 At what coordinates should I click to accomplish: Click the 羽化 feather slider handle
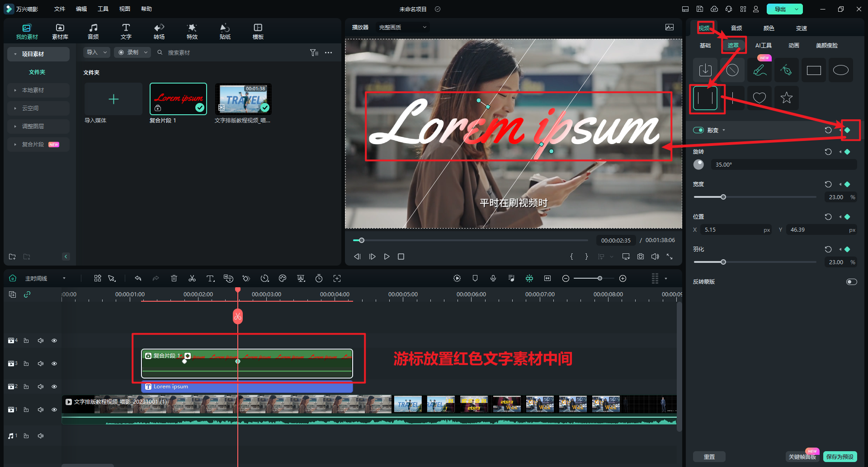pos(723,262)
